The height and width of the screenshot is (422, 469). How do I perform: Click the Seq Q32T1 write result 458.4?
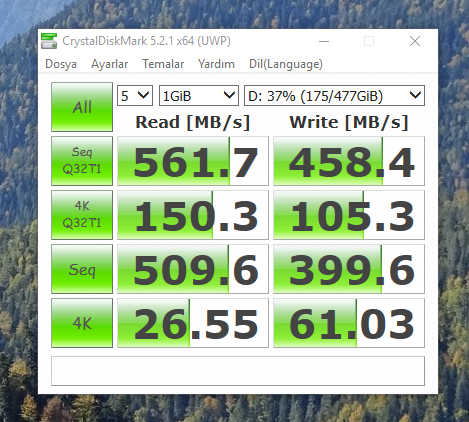[349, 161]
